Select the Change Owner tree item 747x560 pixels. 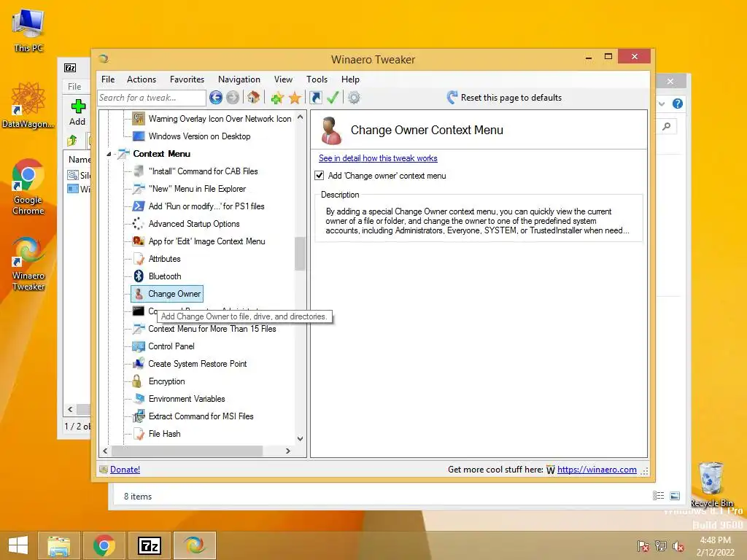(x=167, y=294)
